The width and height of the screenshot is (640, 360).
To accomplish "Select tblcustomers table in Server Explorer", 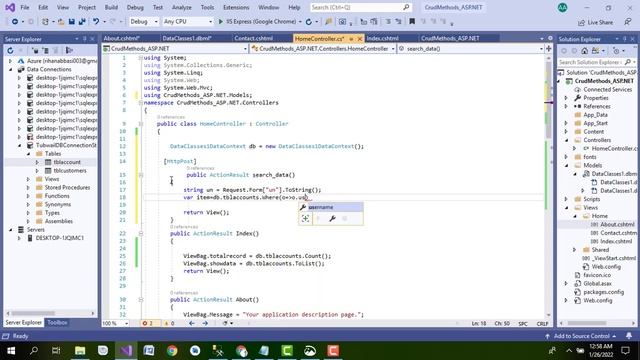I will 69,171.
